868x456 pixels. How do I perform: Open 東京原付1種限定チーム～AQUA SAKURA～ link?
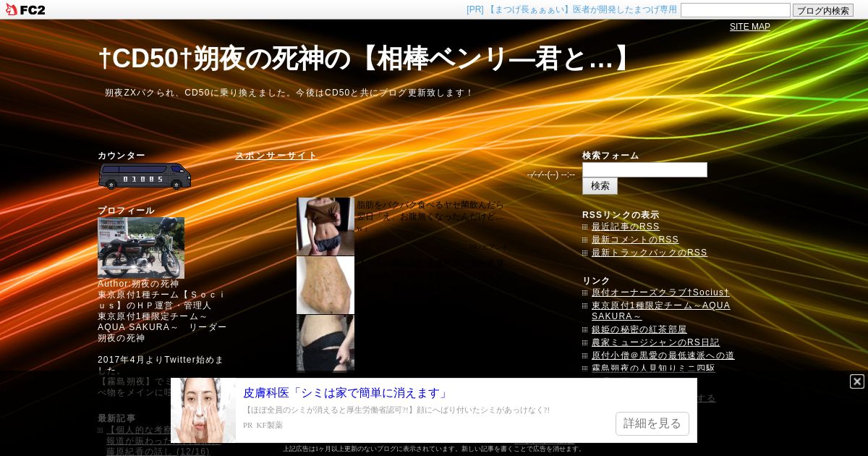(661, 311)
